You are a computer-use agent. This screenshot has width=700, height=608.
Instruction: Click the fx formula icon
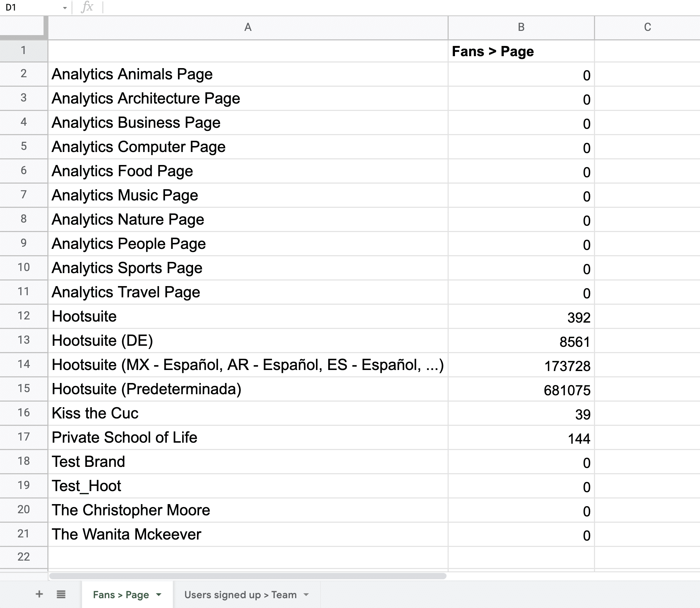tap(87, 7)
